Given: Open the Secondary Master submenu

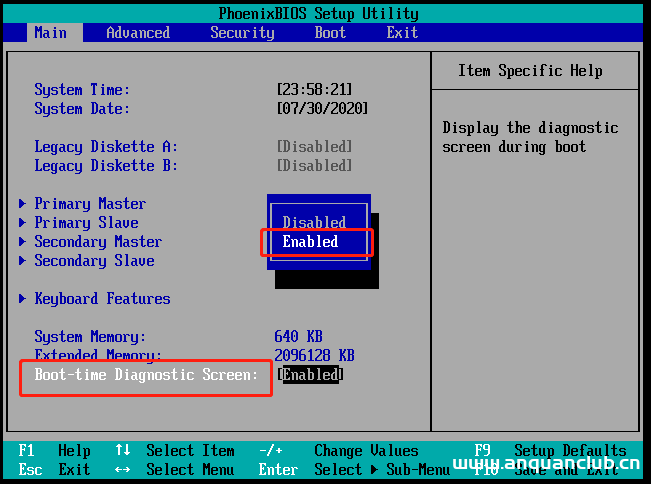Looking at the screenshot, I should coord(98,242).
